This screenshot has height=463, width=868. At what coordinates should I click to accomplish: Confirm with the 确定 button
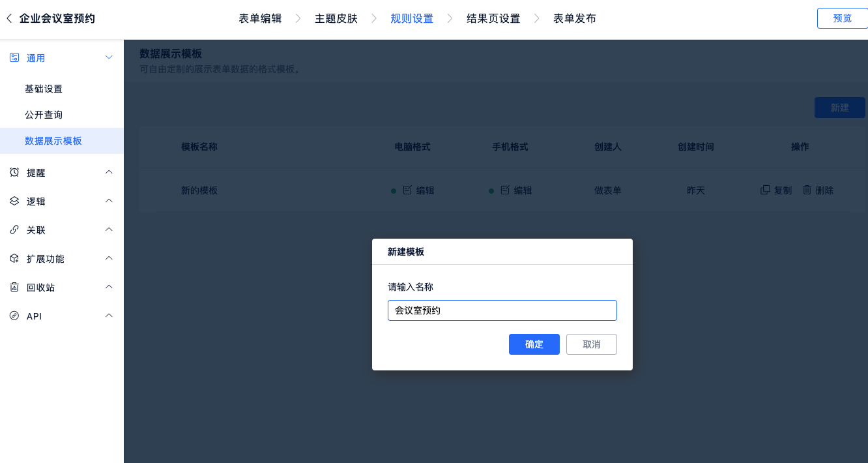[534, 344]
